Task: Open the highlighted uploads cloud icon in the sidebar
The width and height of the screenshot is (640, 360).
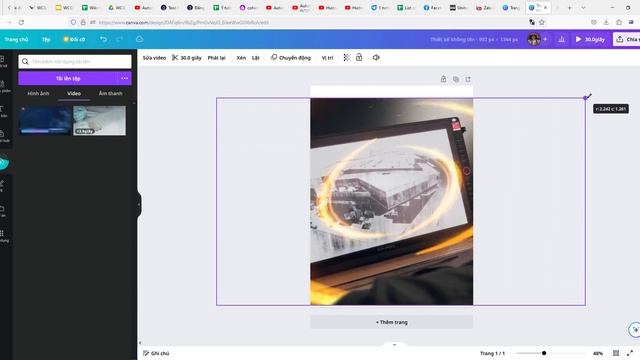Action: [x=4, y=163]
